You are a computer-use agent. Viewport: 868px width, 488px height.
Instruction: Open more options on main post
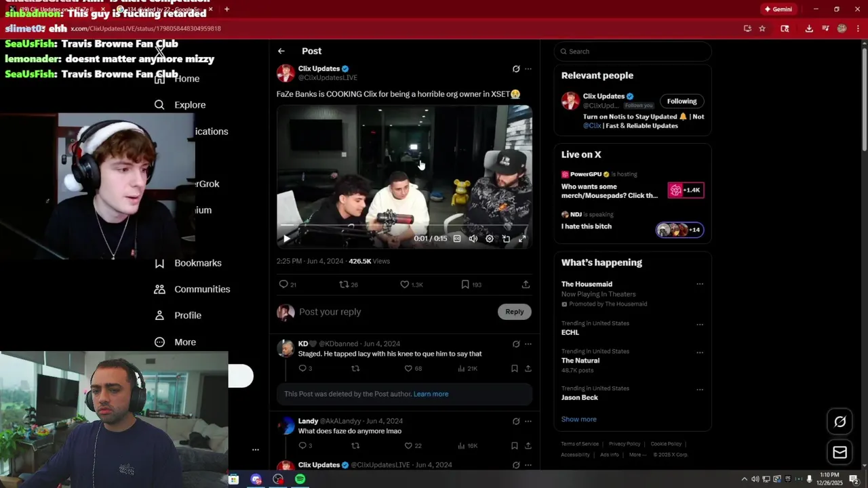coord(528,69)
